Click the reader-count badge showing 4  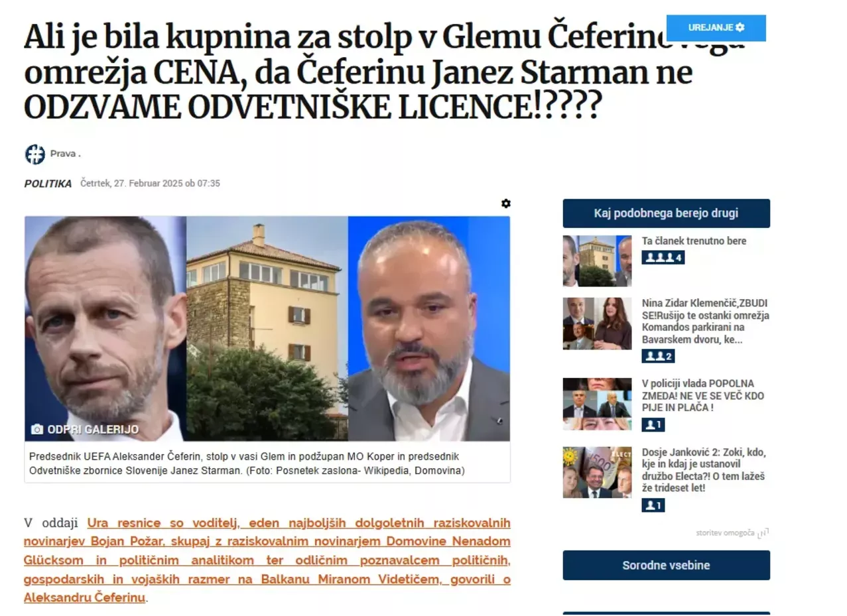tap(663, 257)
